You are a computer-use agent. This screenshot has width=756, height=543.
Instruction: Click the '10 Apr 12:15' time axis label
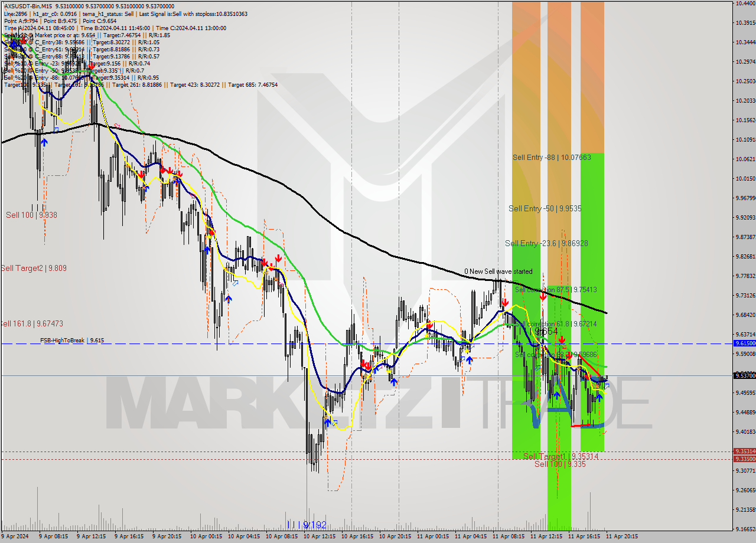pos(320,537)
